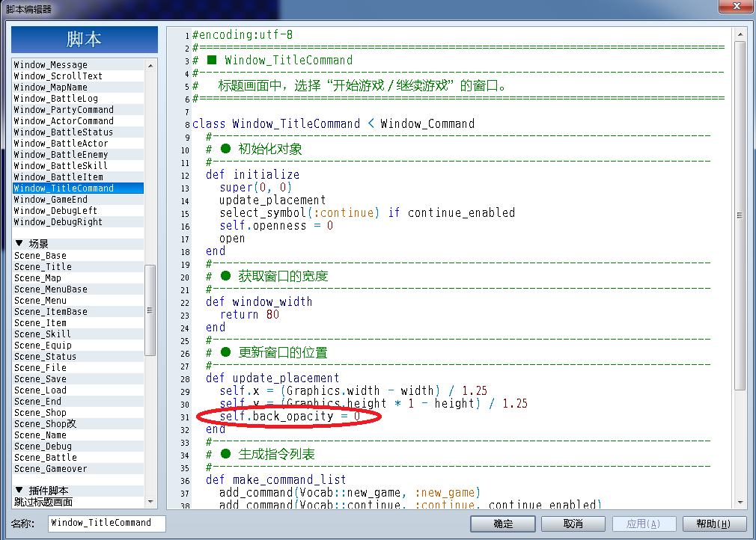
Task: Click the 取消 button
Action: (x=573, y=524)
